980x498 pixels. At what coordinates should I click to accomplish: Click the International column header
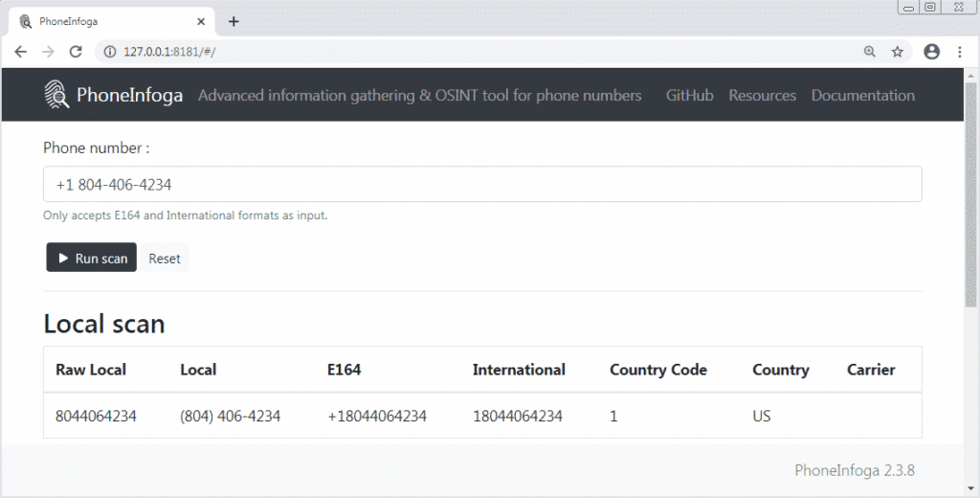tap(519, 370)
